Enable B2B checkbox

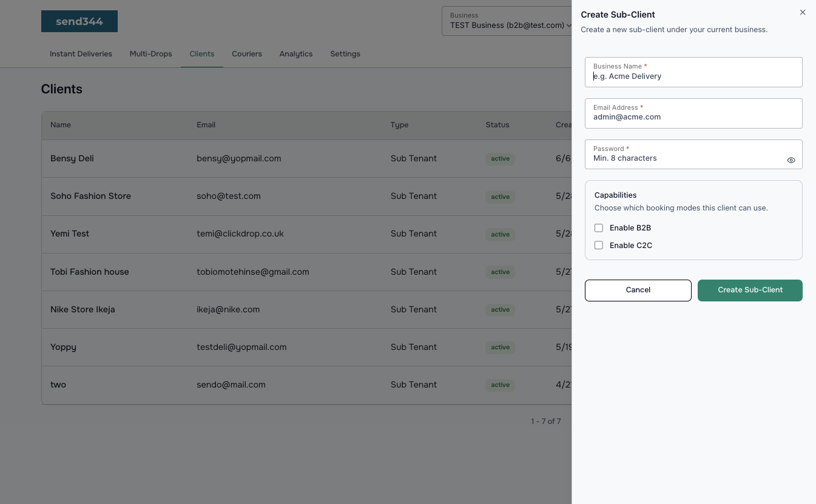[599, 228]
